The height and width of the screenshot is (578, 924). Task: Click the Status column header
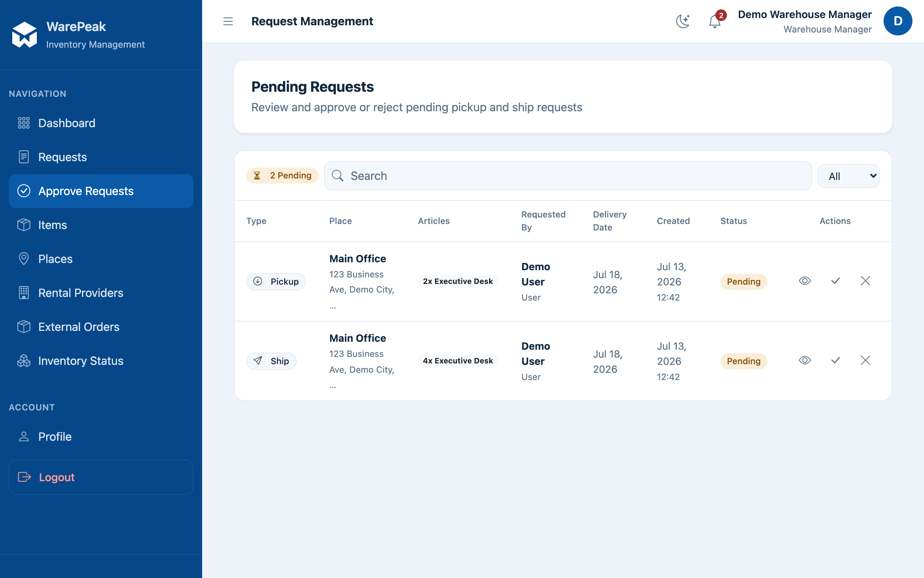(x=733, y=221)
